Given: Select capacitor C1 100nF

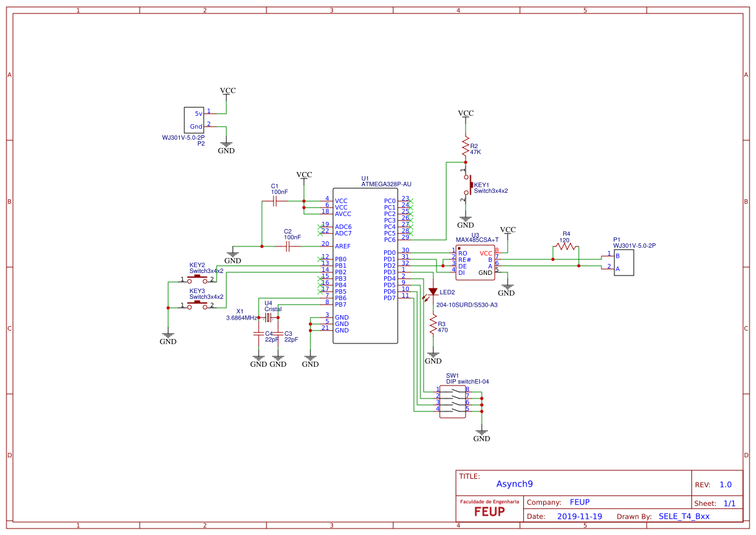Looking at the screenshot, I should 274,201.
